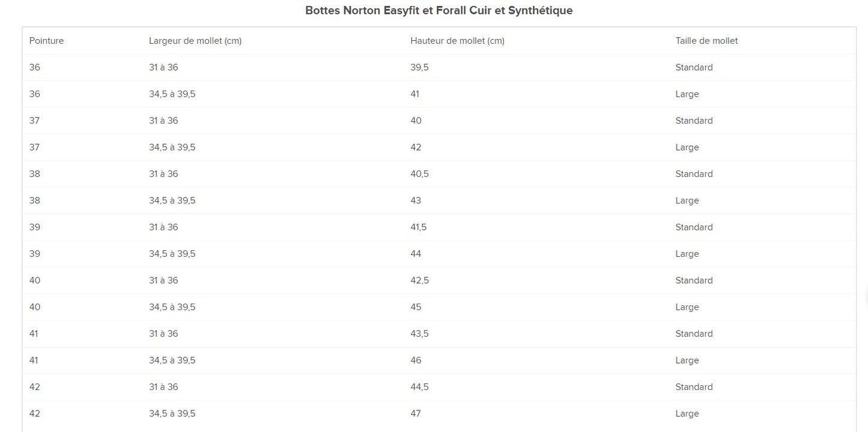Click the Hauteur de mollet column header
Screen dimensions: 868x432
457,41
